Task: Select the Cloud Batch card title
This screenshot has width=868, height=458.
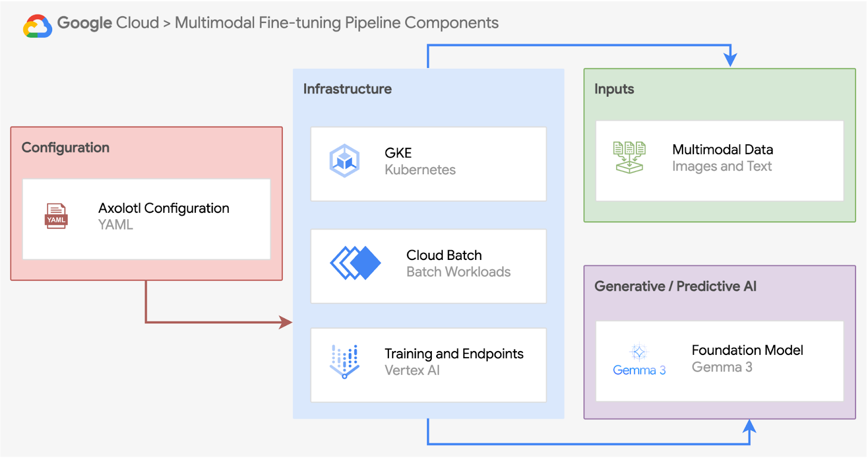Action: (444, 255)
